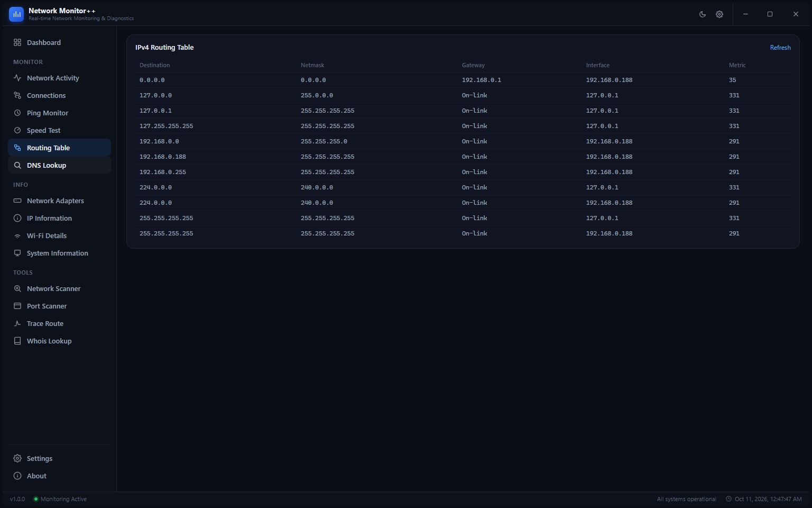The height and width of the screenshot is (508, 812).
Task: Click the Monitoring Active status indicator
Action: pos(60,499)
